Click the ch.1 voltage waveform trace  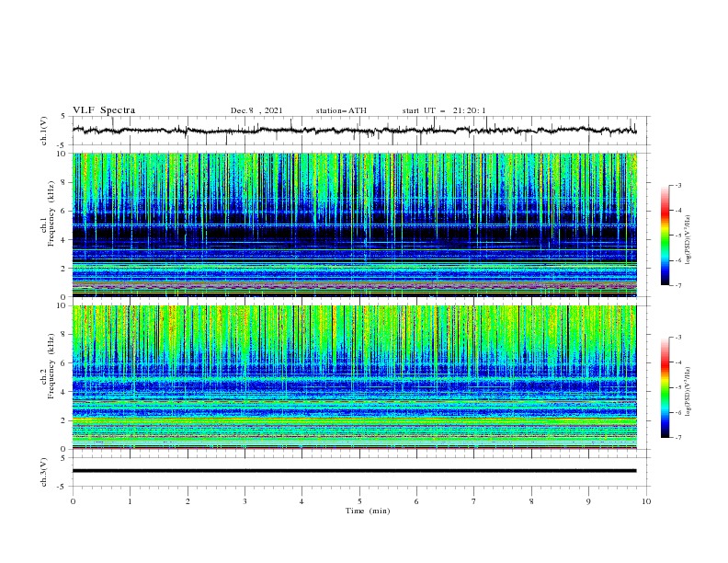tap(354, 131)
